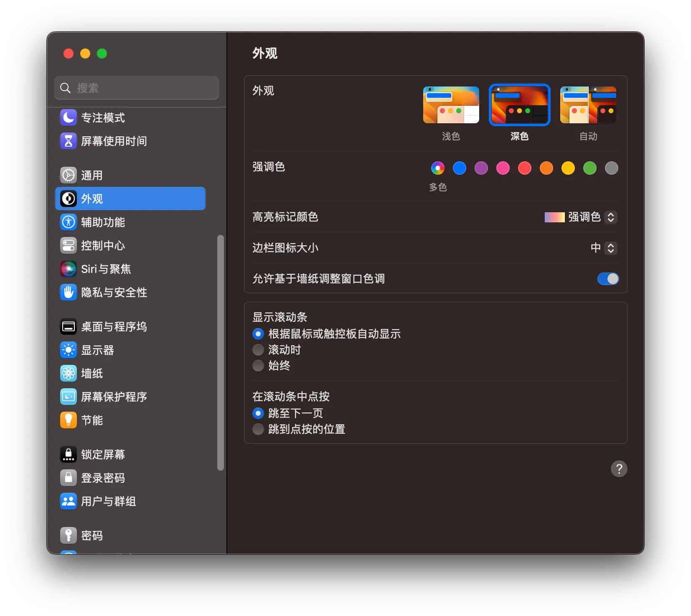691x616 pixels.
Task: Open the Siri与聚焦 icon
Action: (69, 269)
